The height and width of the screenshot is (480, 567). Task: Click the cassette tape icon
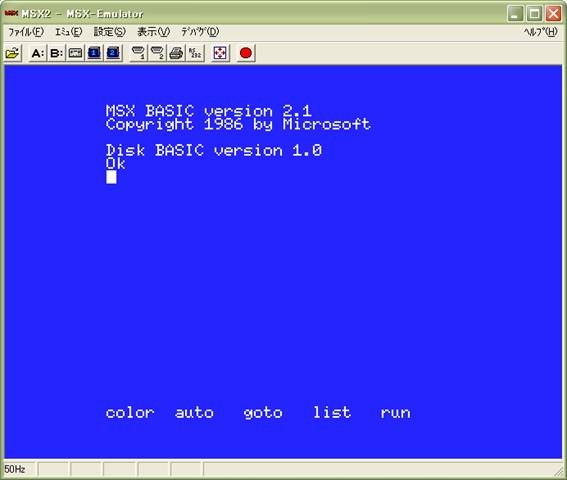coord(75,54)
